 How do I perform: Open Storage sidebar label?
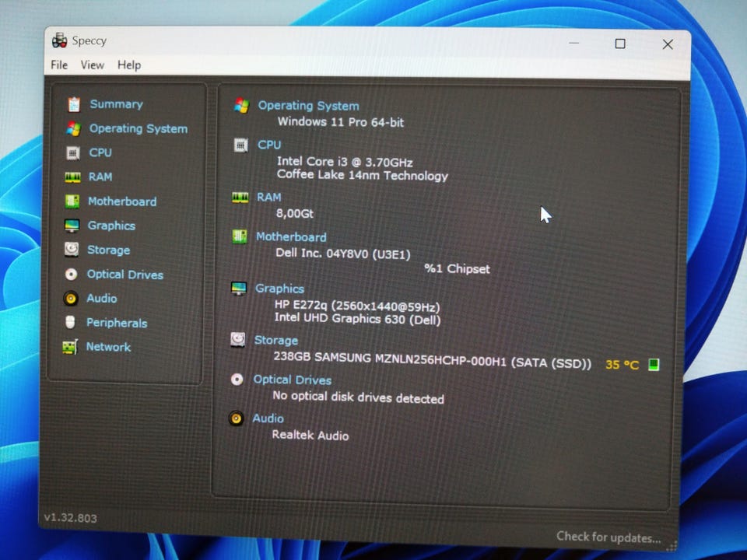(109, 250)
